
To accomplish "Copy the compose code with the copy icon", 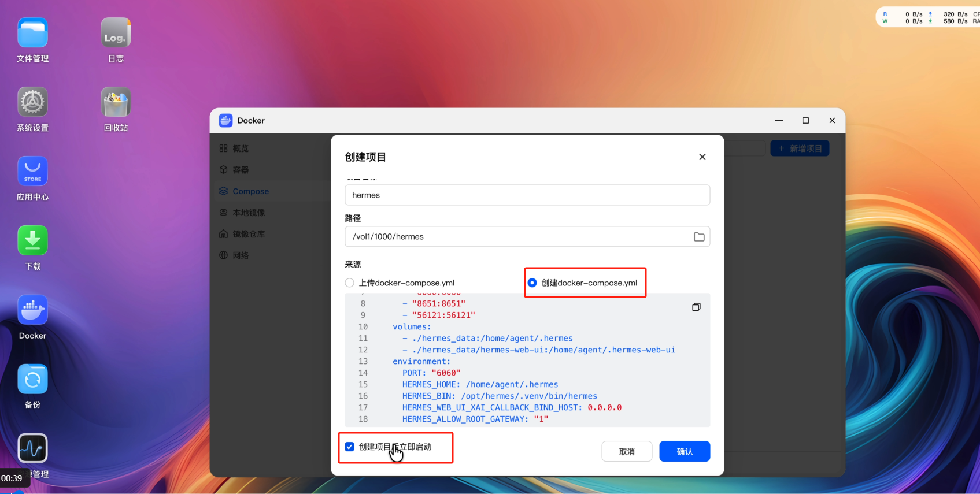I will click(x=696, y=307).
